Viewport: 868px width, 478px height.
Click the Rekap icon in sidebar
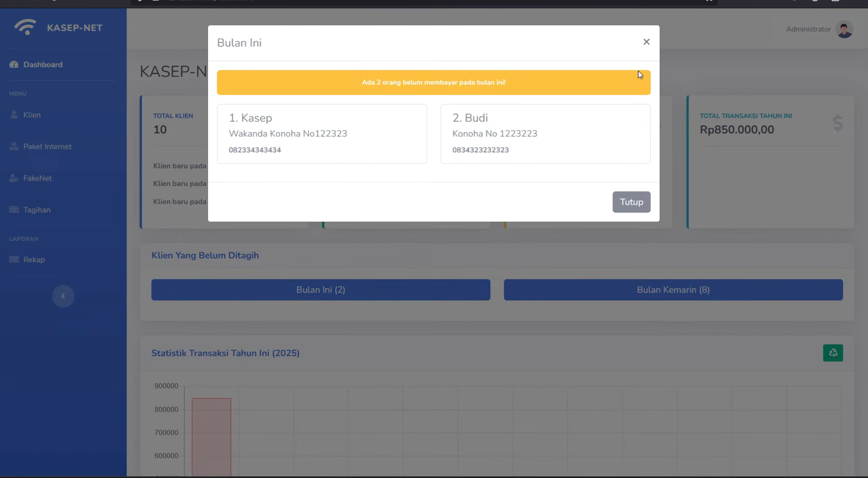tap(14, 259)
